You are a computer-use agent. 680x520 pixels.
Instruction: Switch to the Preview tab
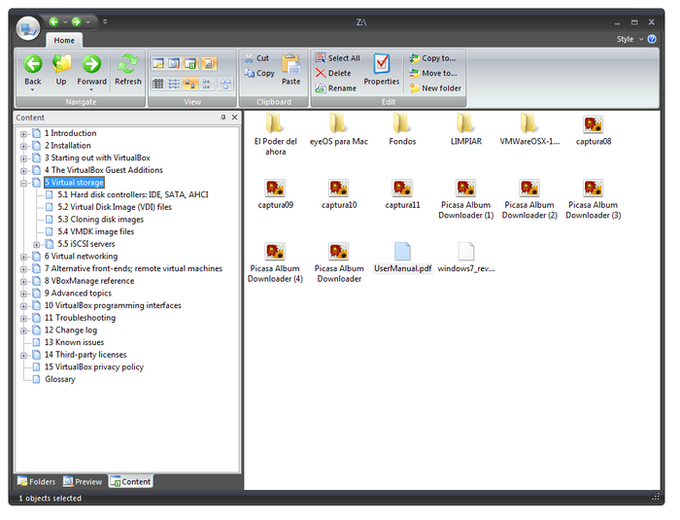(82, 481)
